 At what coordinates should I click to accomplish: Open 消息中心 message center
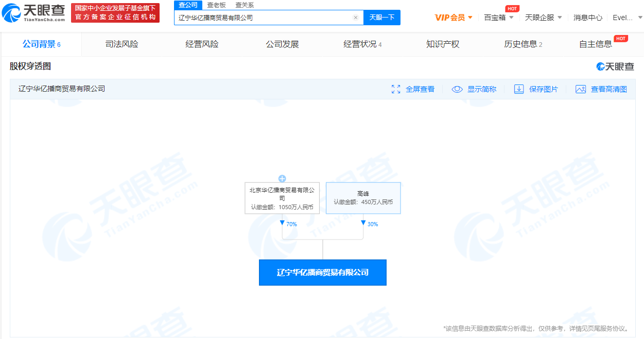(588, 18)
